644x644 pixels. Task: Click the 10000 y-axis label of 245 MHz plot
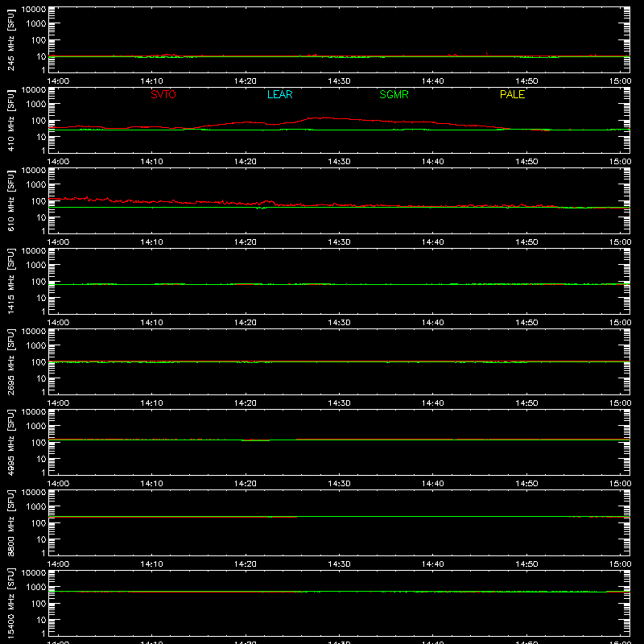pyautogui.click(x=34, y=10)
